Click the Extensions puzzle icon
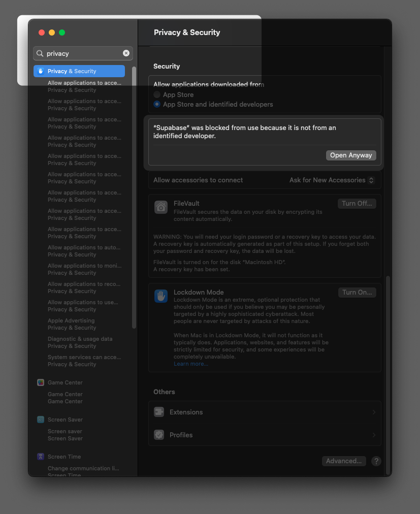 coord(159,412)
